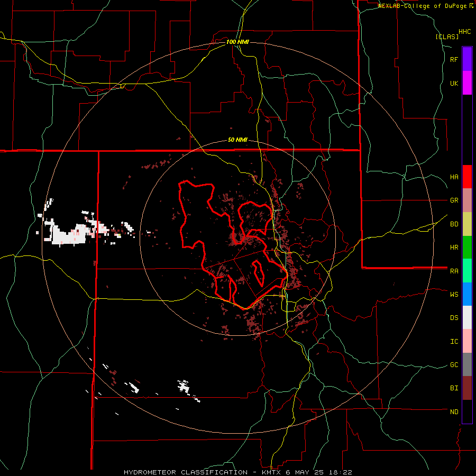Viewport: 476px width, 476px height.
Task: Click the 'UK' legend label
Action: 454,83
